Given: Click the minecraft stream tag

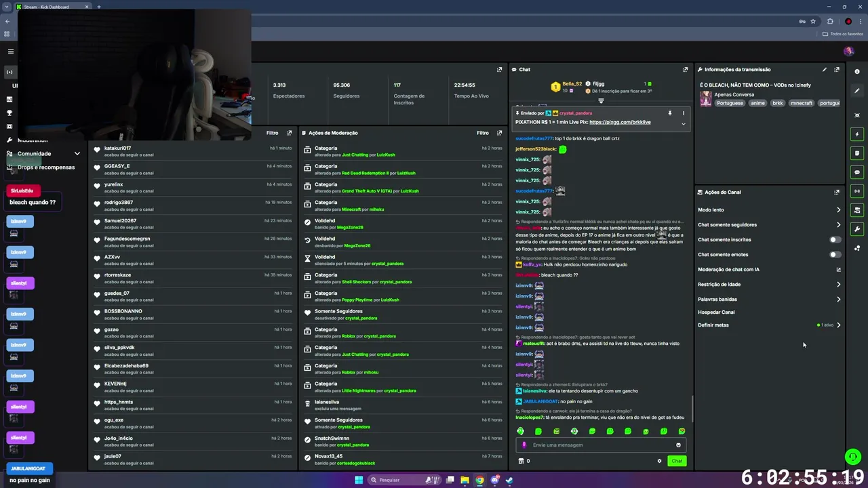Looking at the screenshot, I should (801, 103).
